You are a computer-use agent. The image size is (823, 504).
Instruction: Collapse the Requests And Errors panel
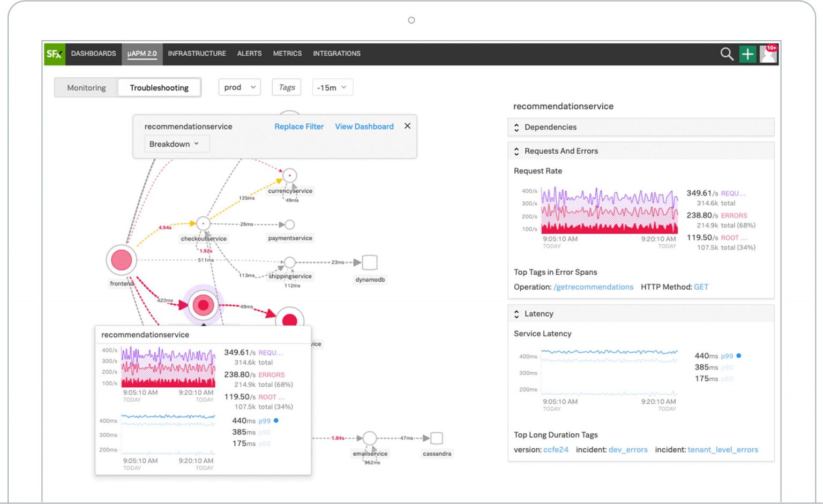coord(516,151)
